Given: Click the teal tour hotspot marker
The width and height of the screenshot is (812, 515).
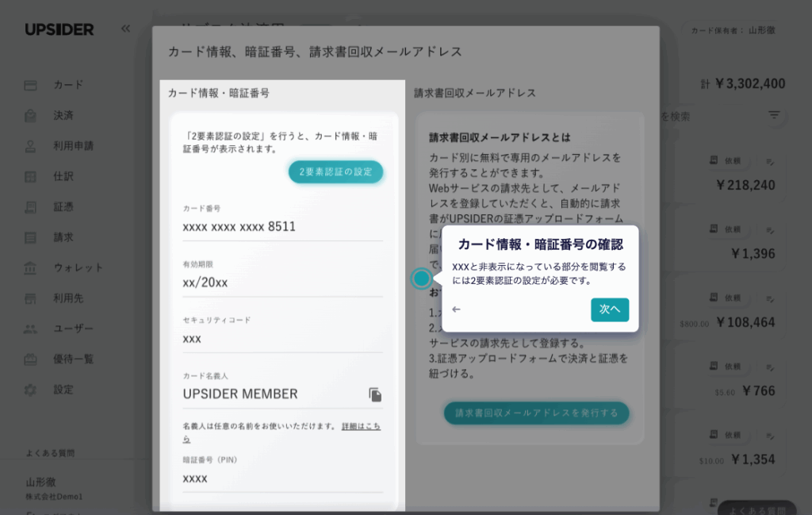Looking at the screenshot, I should pyautogui.click(x=421, y=279).
